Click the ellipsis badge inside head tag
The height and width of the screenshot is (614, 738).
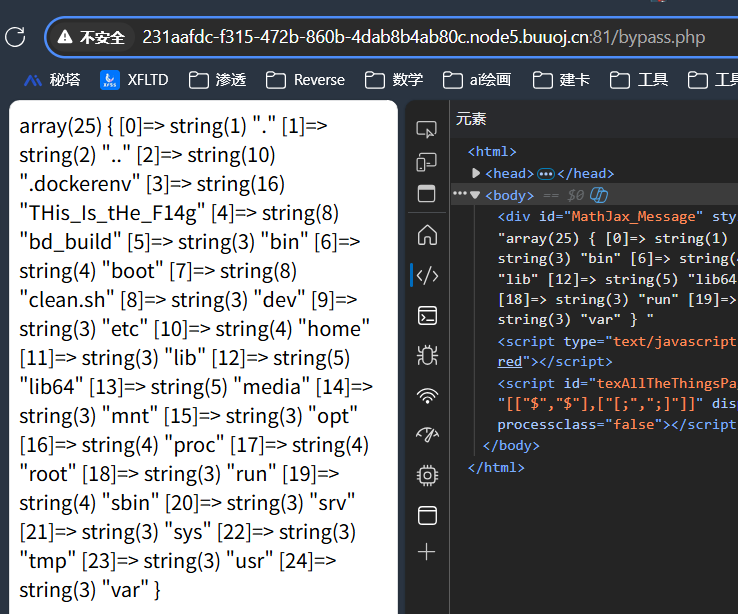pos(545,174)
